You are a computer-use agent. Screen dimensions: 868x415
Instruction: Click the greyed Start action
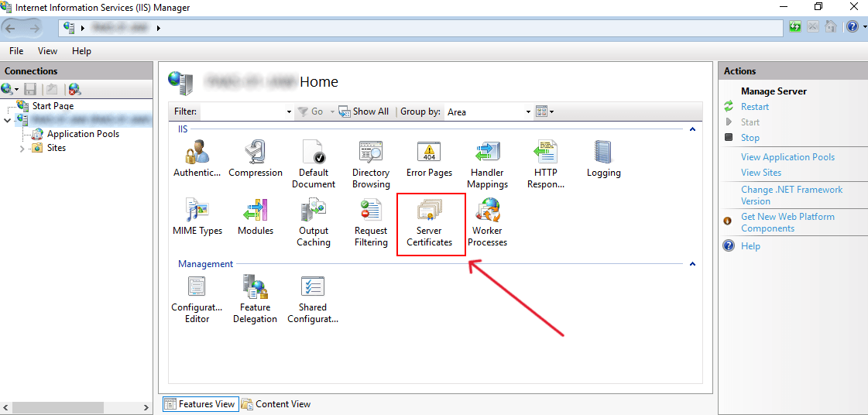click(750, 122)
